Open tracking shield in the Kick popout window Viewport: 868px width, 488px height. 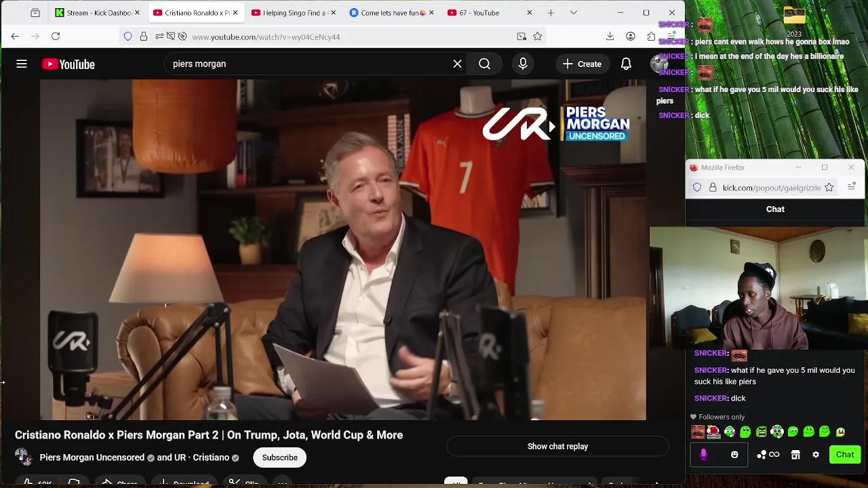click(x=697, y=188)
